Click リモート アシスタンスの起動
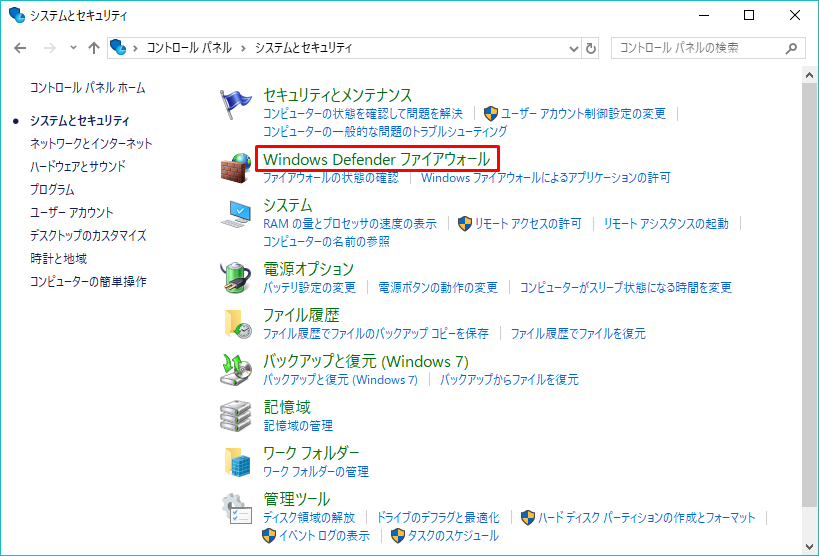Screen dimensions: 819x556 point(666,224)
